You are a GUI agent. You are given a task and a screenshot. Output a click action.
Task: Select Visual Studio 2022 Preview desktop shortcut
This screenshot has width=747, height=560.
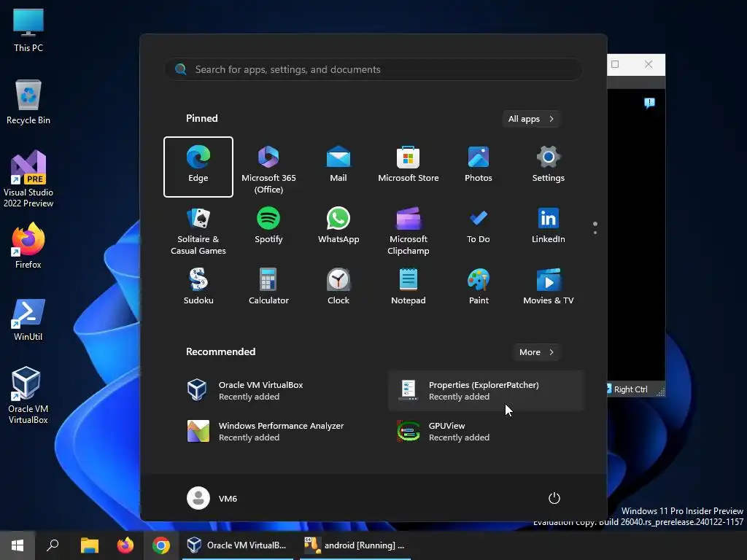(28, 179)
